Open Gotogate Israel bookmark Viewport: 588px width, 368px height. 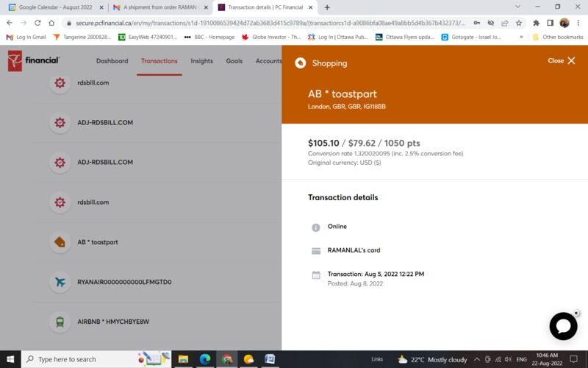click(471, 37)
